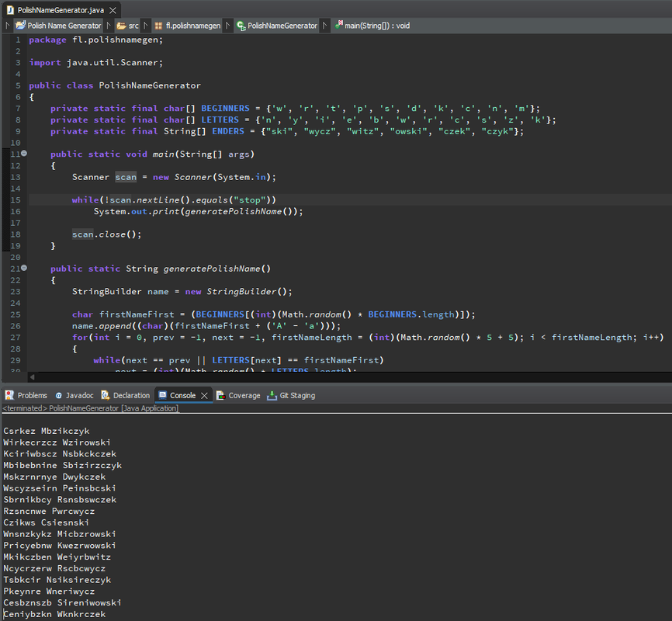Expand breadcrumb arrow after Polish Name Generator
This screenshot has width=672, height=621.
click(x=109, y=26)
